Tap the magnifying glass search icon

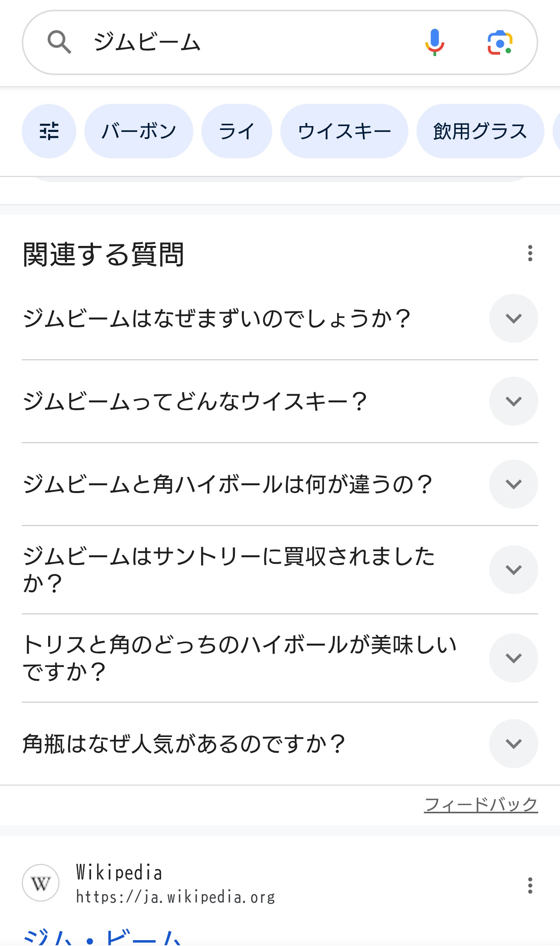click(x=59, y=42)
